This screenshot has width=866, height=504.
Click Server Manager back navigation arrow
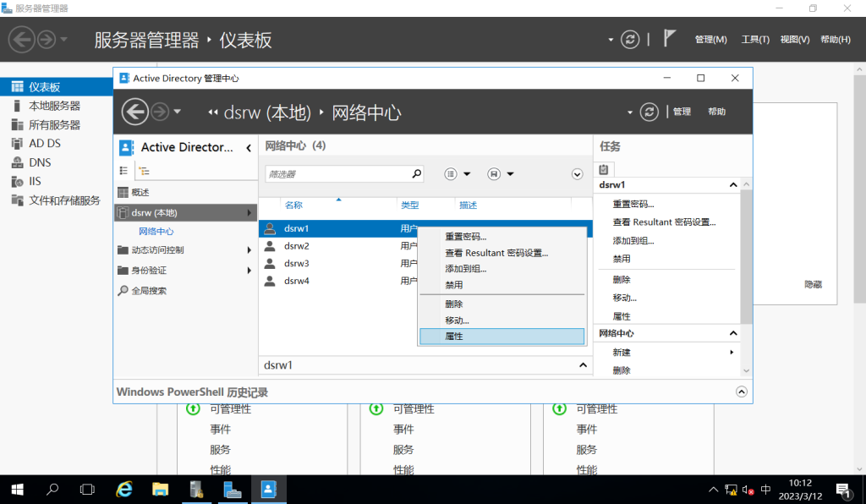[21, 40]
